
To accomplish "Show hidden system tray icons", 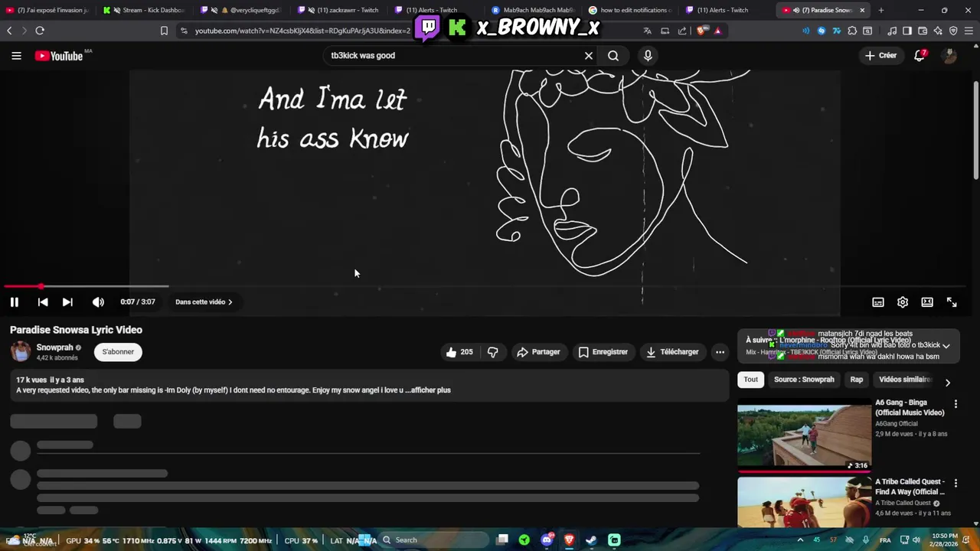I will [x=800, y=540].
